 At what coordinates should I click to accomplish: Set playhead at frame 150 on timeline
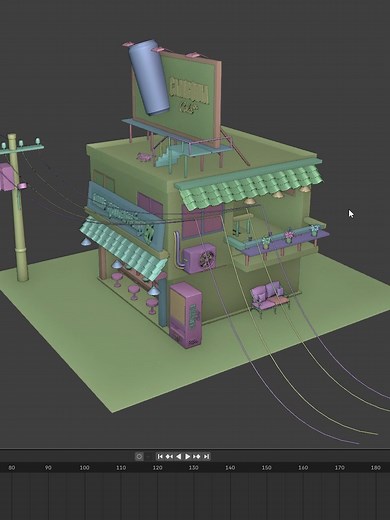coord(266,468)
